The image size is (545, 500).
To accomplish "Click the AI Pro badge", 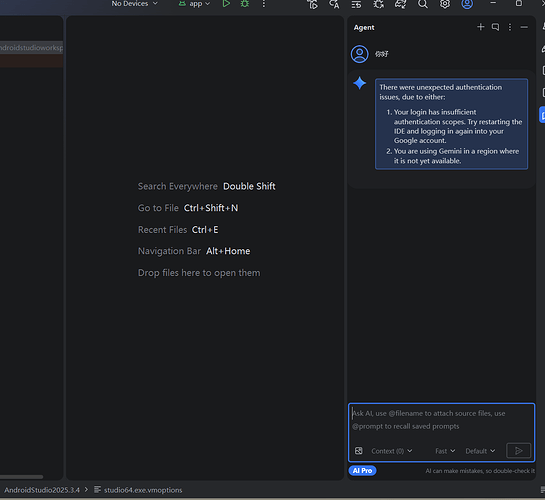I will point(362,470).
